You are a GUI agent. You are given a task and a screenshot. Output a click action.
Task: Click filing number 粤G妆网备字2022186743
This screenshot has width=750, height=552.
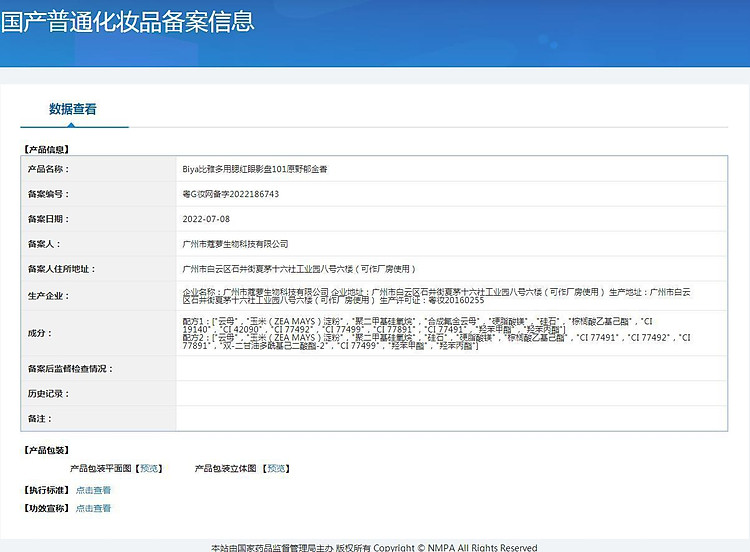[231, 194]
